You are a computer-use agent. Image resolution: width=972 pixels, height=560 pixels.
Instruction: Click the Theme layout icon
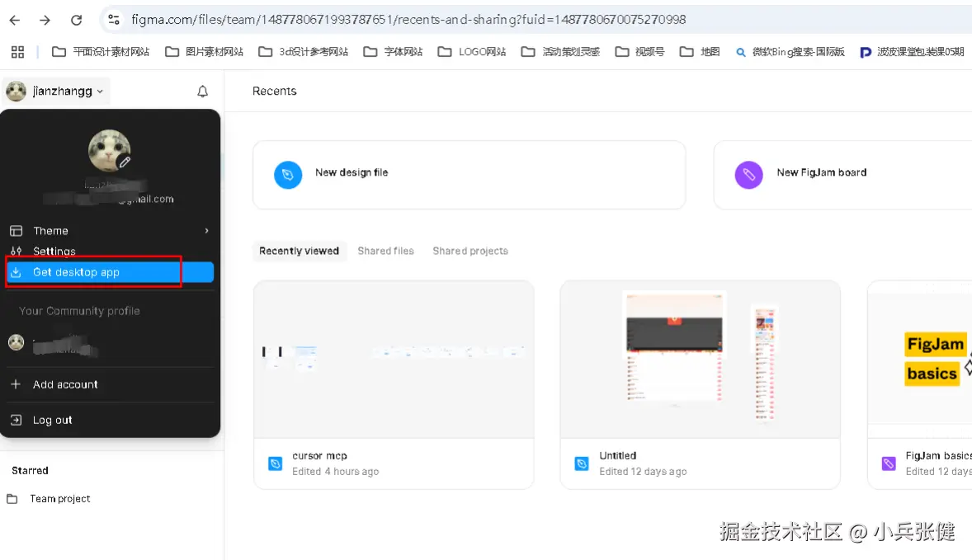tap(17, 230)
